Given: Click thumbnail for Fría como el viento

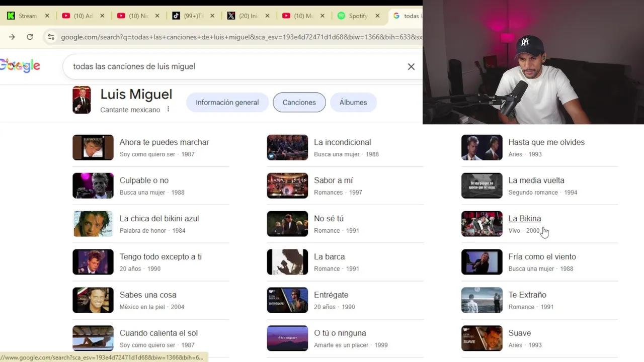Looking at the screenshot, I should pyautogui.click(x=482, y=262).
